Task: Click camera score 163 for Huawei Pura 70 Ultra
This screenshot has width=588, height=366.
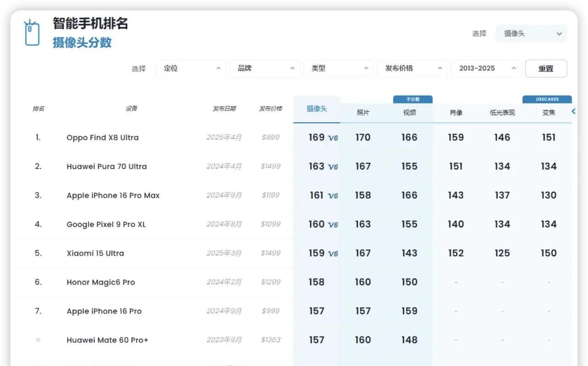Action: 317,166
